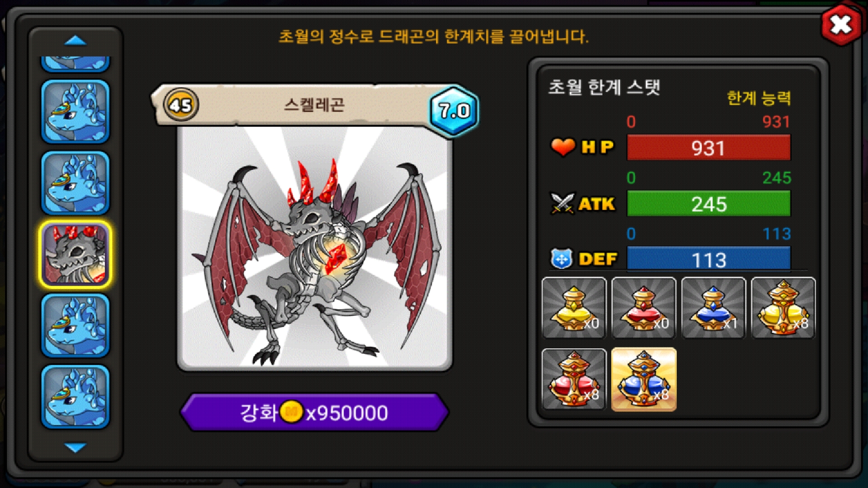
Task: Click the ATK crossed swords icon
Action: pyautogui.click(x=562, y=203)
